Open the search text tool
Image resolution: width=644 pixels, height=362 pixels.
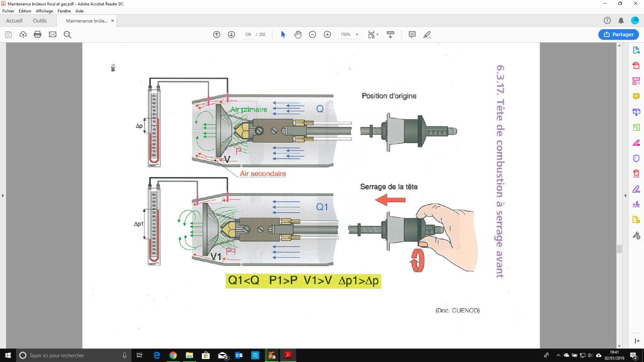[67, 34]
